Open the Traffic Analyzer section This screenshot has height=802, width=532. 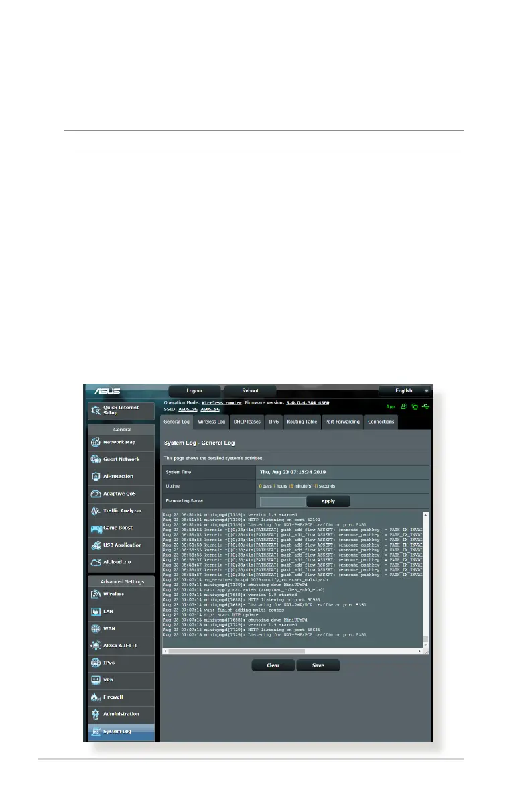tap(121, 511)
